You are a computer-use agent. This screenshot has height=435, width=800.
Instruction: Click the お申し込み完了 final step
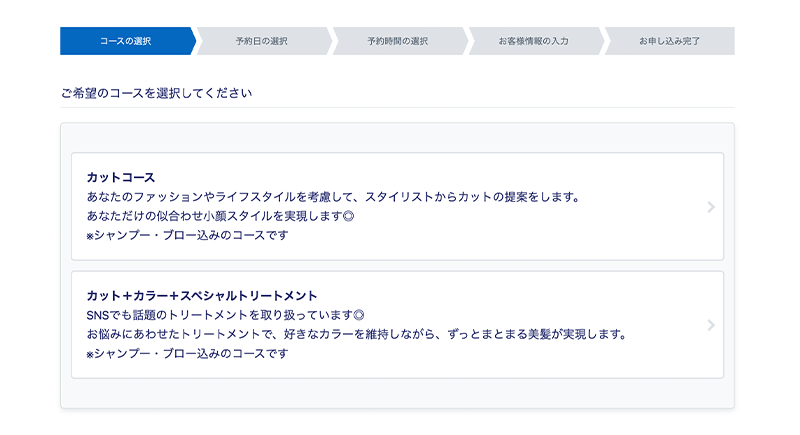click(669, 41)
